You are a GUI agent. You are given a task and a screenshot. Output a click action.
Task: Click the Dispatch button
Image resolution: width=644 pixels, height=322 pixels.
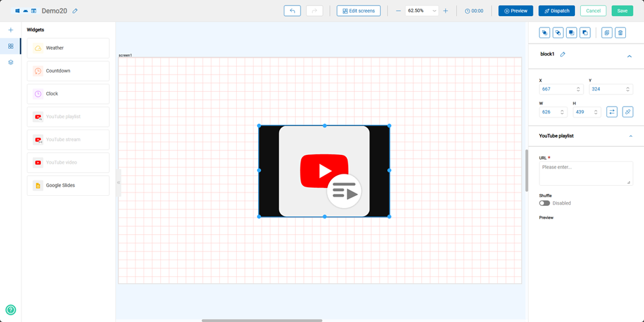556,11
